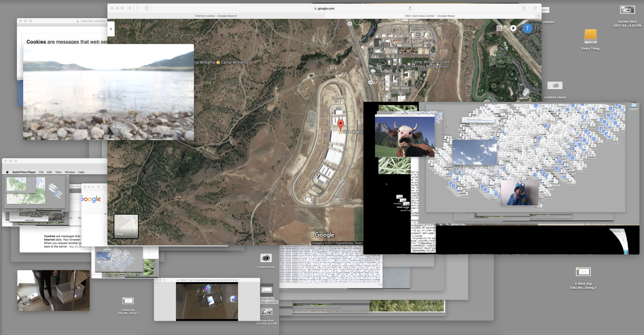The image size is (644, 335).
Task: Open the Help menu in QuickTime
Action: coord(81,172)
